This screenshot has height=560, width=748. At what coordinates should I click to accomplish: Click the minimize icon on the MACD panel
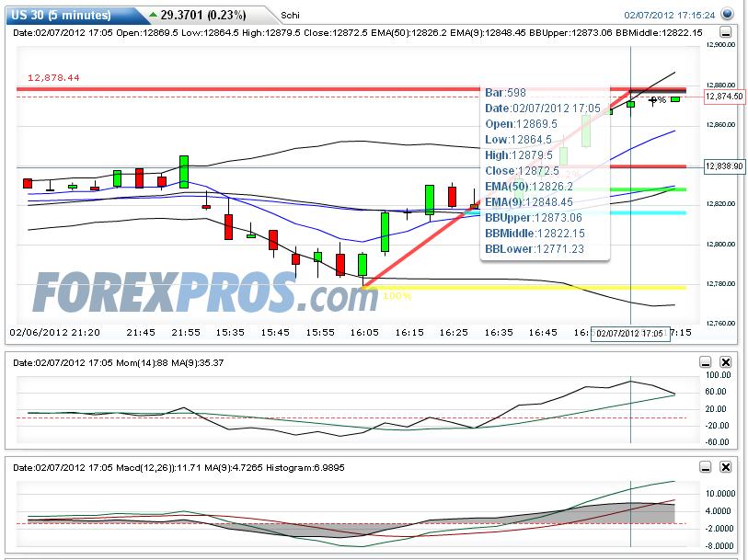point(706,466)
